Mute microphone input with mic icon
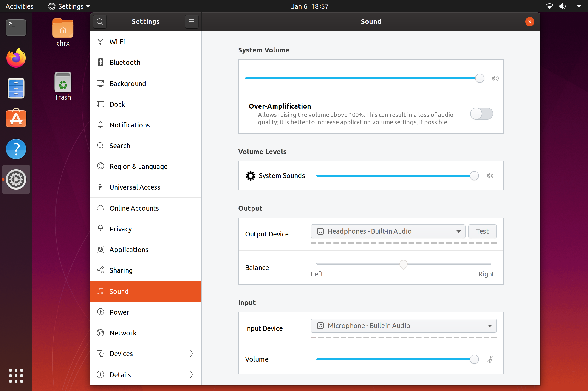 [490, 359]
